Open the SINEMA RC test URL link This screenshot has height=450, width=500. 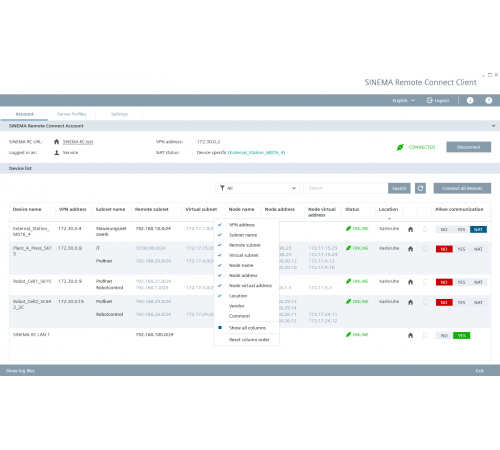tap(78, 142)
